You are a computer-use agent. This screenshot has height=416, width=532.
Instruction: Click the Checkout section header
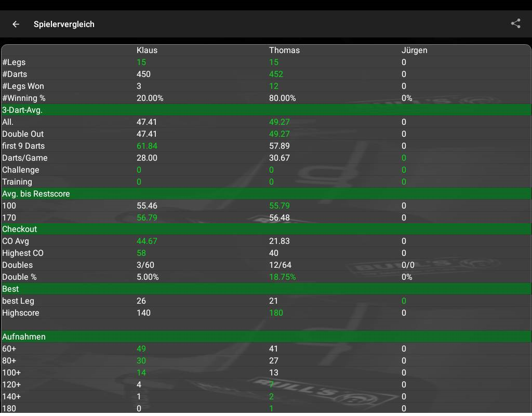coord(20,229)
